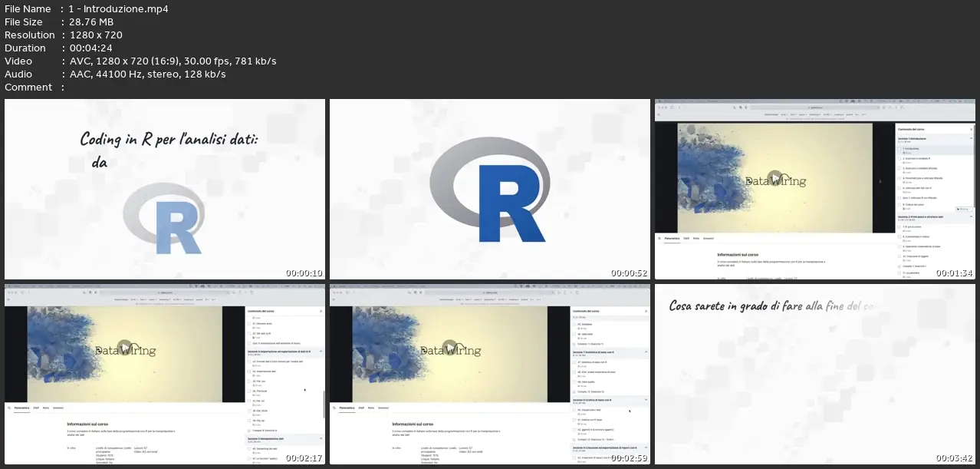Check '34. Importazione dati' lesson checkbox
The image size is (980, 469).
[249, 372]
